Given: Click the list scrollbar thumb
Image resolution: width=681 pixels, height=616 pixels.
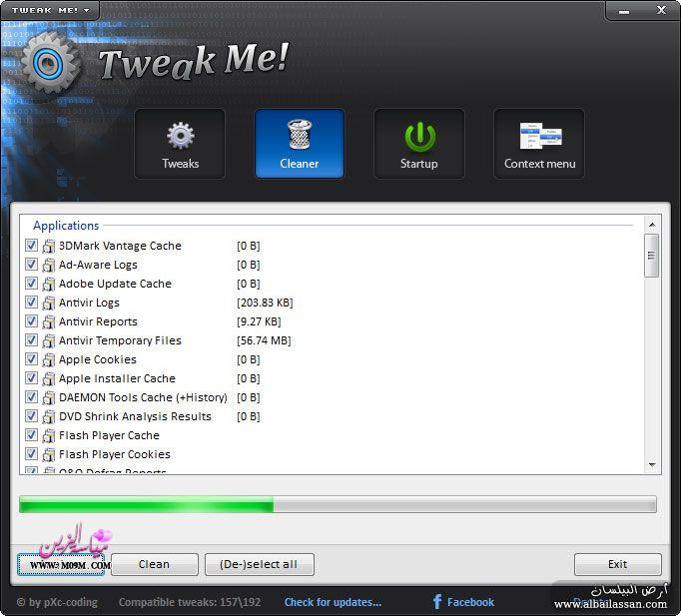Looking at the screenshot, I should pyautogui.click(x=651, y=256).
